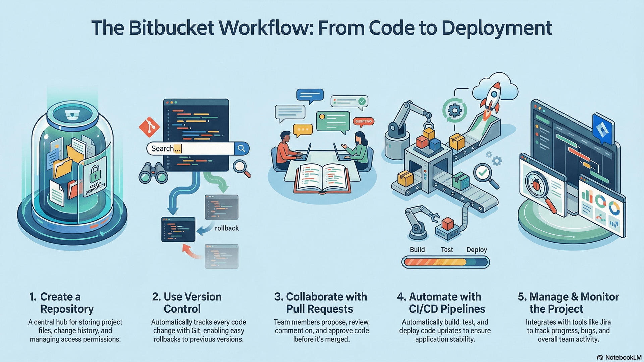Switch to the Deploy stage label
Screen dimensions: 644x362
[x=477, y=250]
